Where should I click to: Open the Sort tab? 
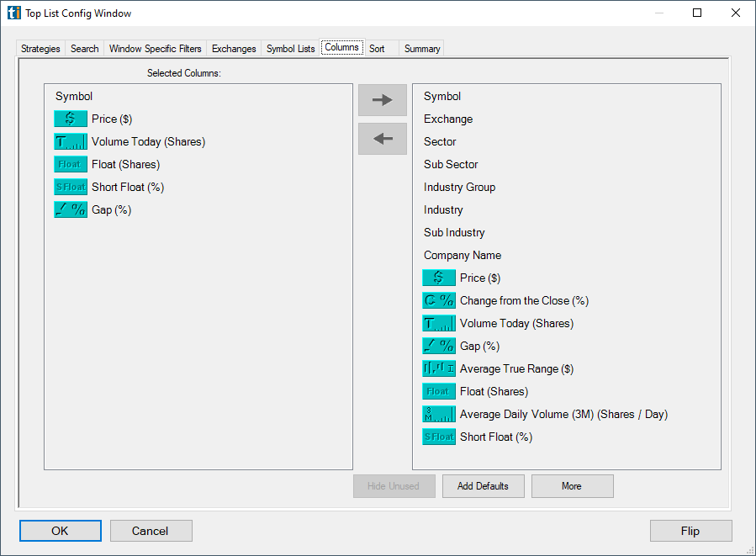[x=377, y=48]
